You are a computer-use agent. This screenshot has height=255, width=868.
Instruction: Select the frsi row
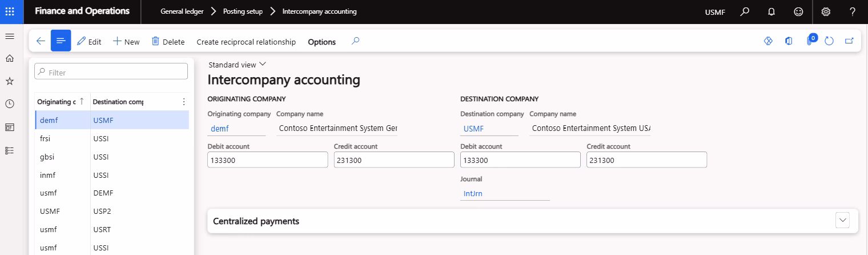[x=112, y=138]
